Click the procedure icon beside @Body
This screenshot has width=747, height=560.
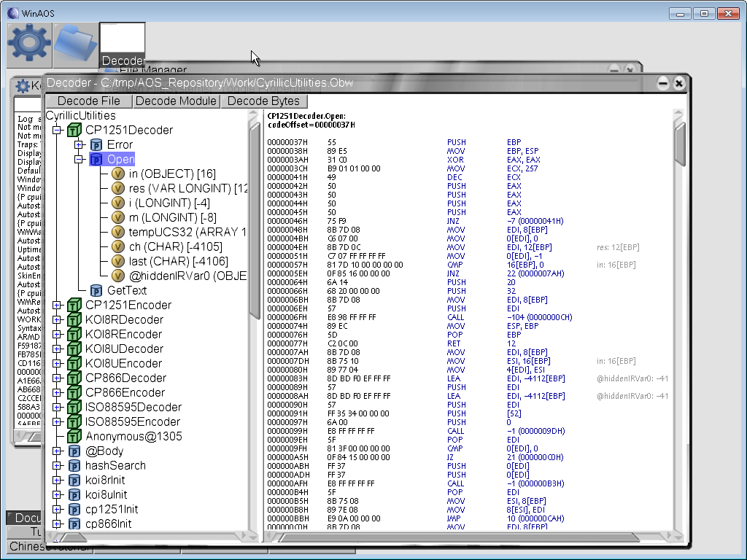(x=74, y=451)
